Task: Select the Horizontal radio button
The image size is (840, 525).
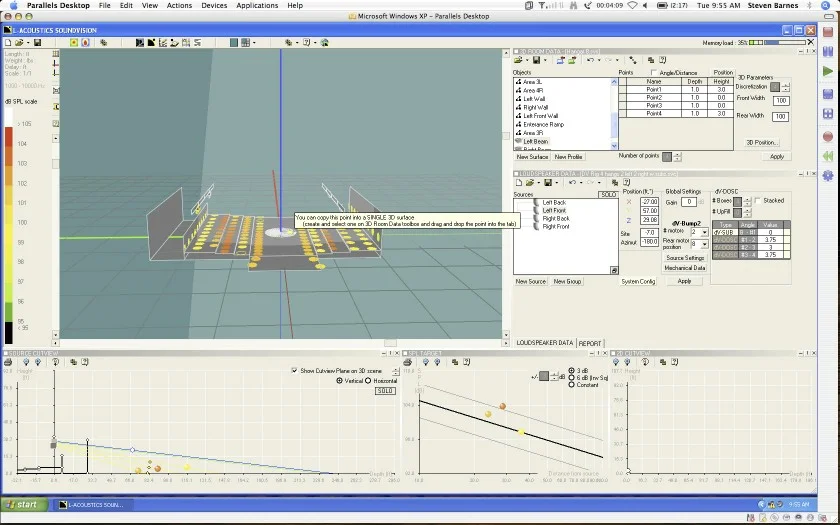Action: point(368,381)
